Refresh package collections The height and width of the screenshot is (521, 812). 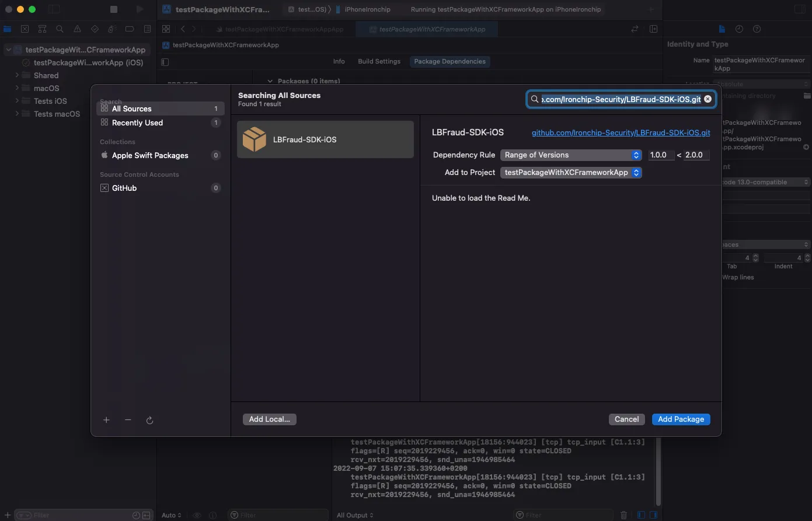click(149, 420)
